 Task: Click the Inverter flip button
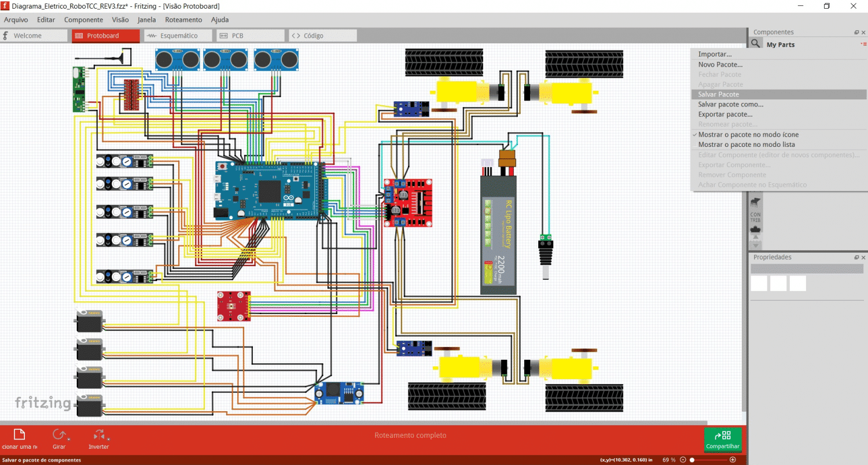(x=98, y=438)
